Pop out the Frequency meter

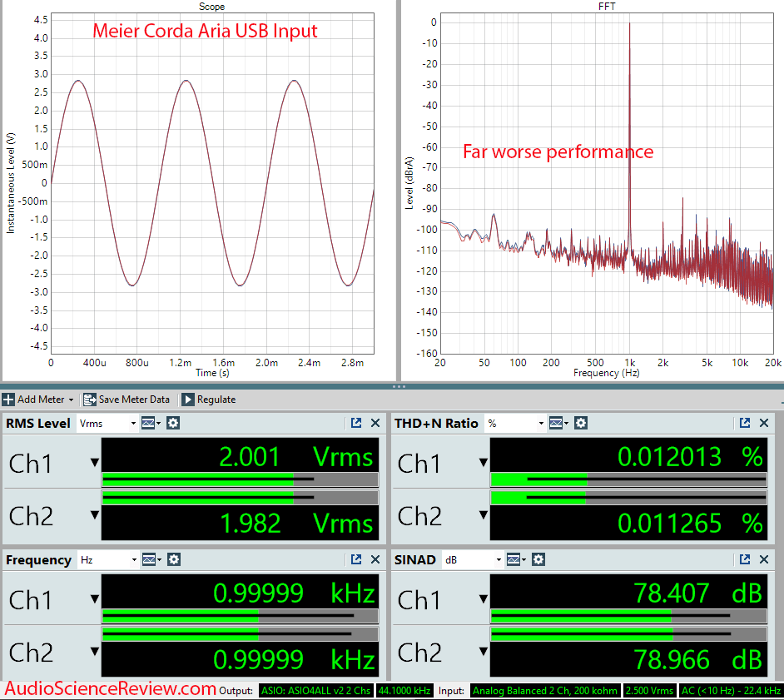pyautogui.click(x=356, y=559)
